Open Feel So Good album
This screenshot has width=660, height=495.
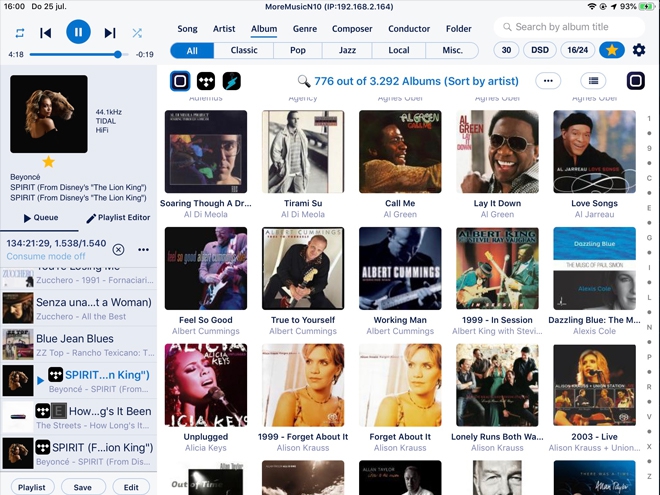(x=206, y=268)
